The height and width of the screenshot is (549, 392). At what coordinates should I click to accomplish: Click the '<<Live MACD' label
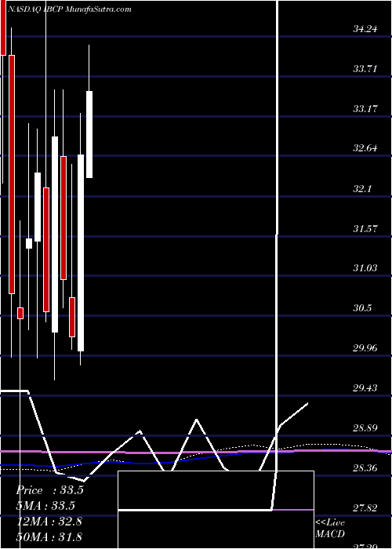(x=330, y=529)
